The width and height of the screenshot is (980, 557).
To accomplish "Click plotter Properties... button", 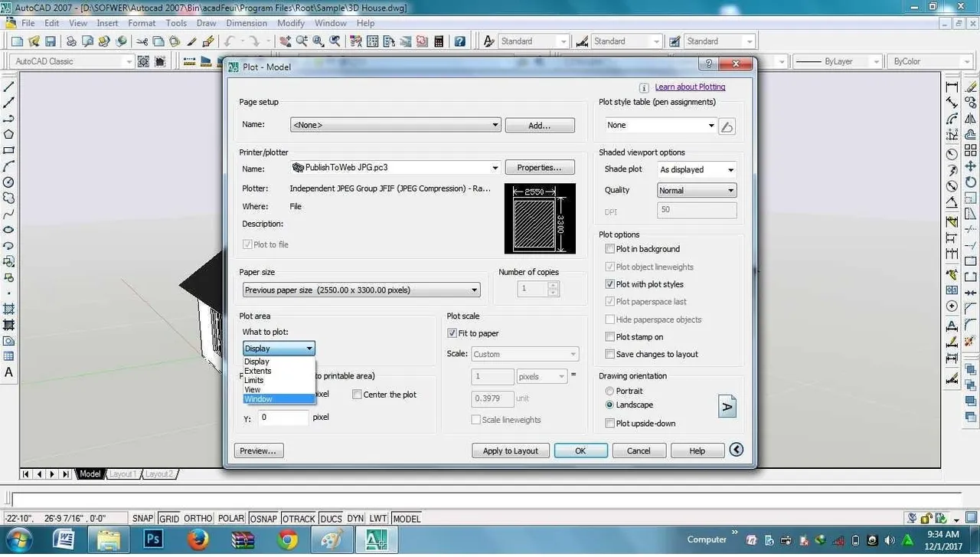I will point(539,168).
